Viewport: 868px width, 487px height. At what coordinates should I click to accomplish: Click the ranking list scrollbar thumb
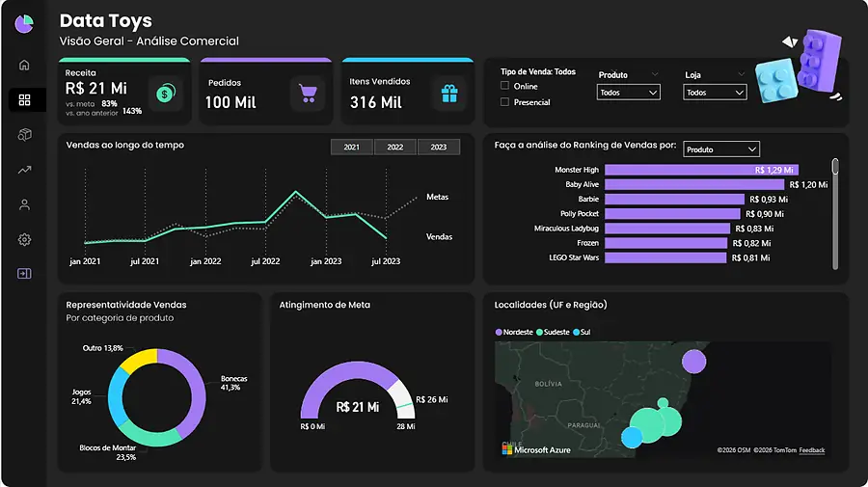(835, 166)
